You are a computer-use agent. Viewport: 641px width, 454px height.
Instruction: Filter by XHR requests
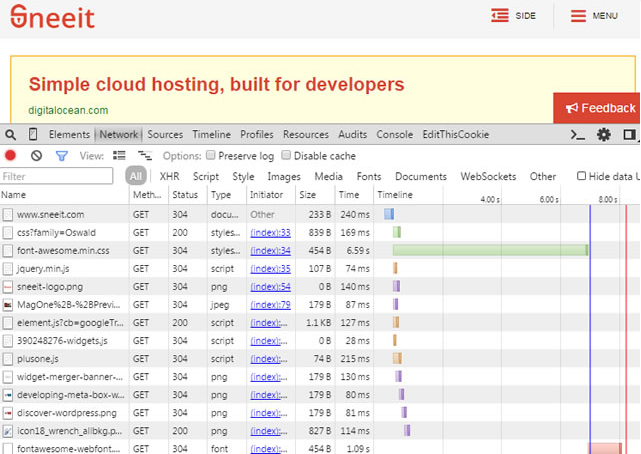(169, 177)
